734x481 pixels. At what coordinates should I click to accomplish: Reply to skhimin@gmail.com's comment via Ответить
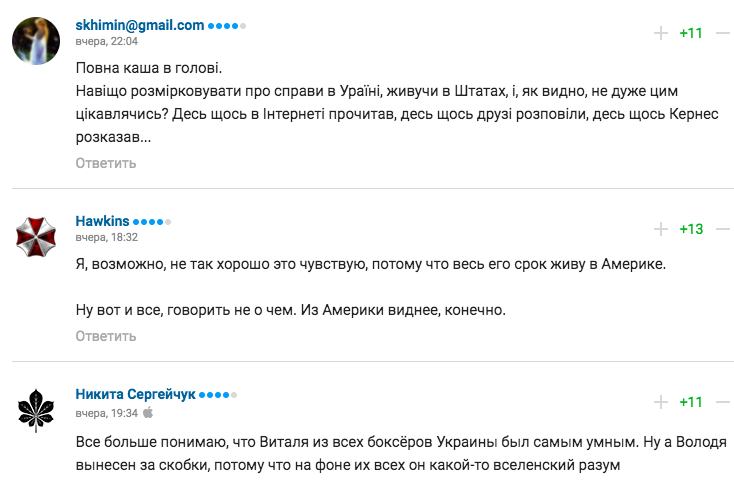pos(106,163)
